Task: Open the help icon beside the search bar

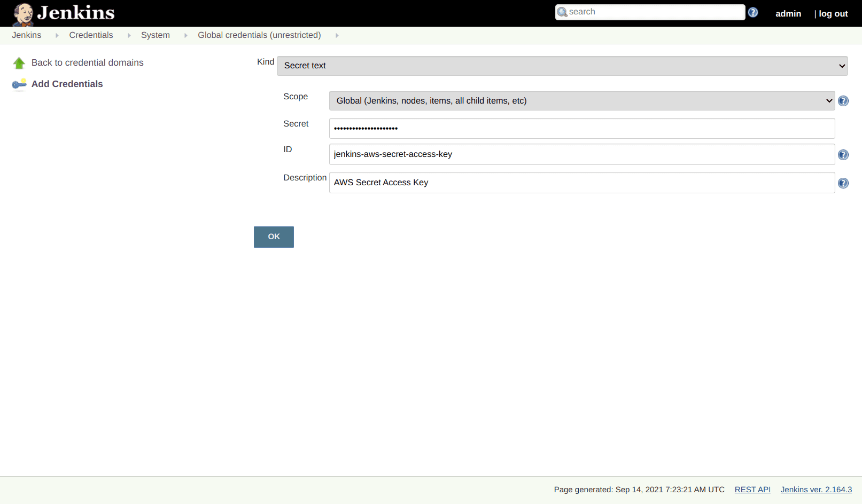Action: coord(752,11)
